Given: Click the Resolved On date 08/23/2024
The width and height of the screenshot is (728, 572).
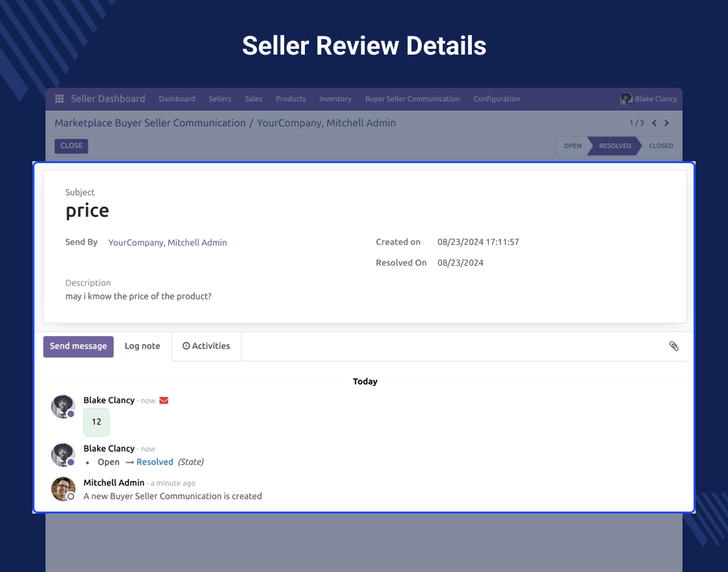Looking at the screenshot, I should click(x=460, y=263).
